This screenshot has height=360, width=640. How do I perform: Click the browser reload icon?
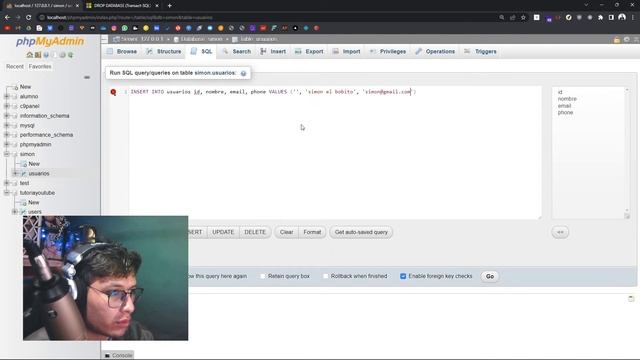[x=29, y=18]
